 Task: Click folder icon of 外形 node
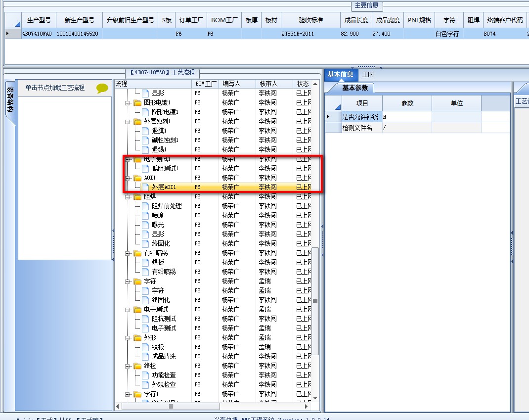tap(137, 338)
